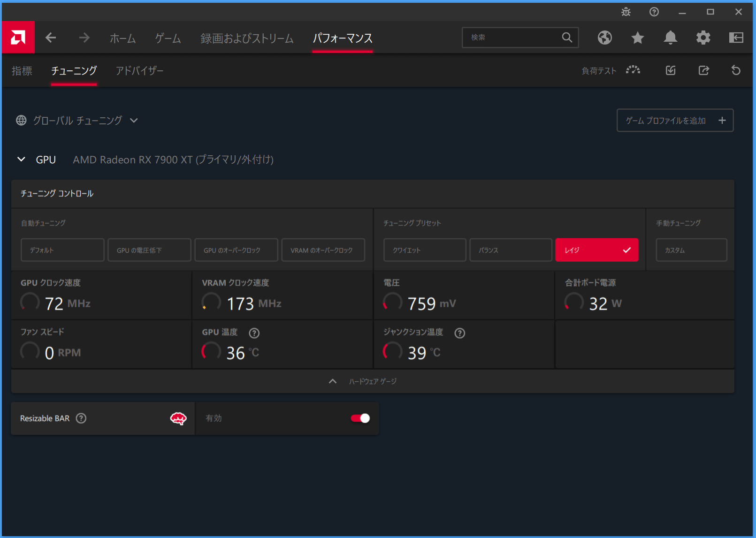Image resolution: width=756 pixels, height=538 pixels.
Task: Open favorites star icon
Action: point(638,38)
